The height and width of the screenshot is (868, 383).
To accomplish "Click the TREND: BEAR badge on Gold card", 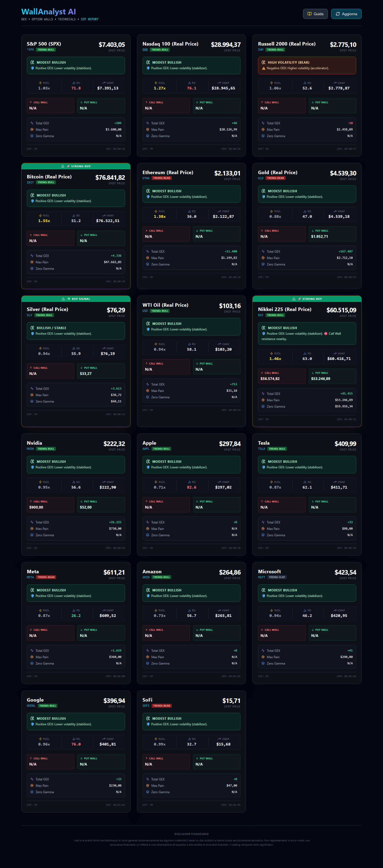I will pos(276,178).
